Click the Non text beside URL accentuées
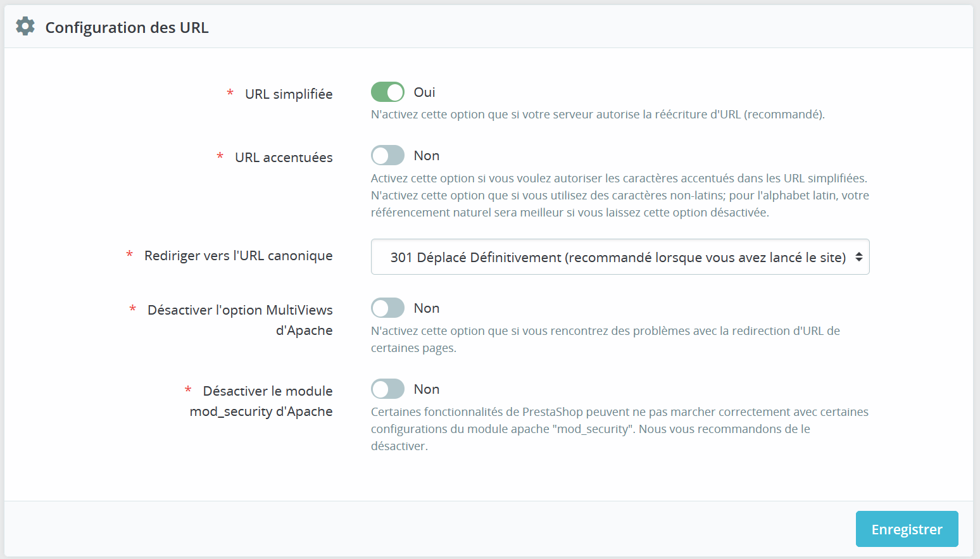This screenshot has height=559, width=980. pyautogui.click(x=426, y=155)
